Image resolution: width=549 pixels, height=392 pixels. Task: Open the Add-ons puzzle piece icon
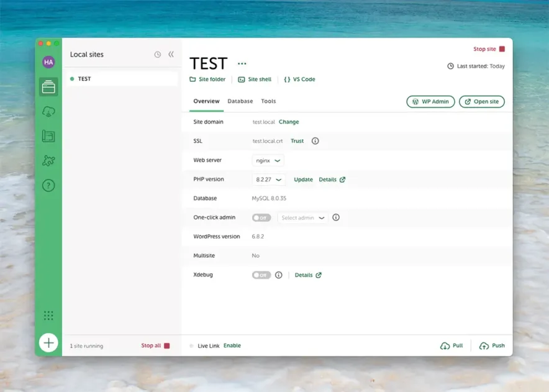click(48, 161)
